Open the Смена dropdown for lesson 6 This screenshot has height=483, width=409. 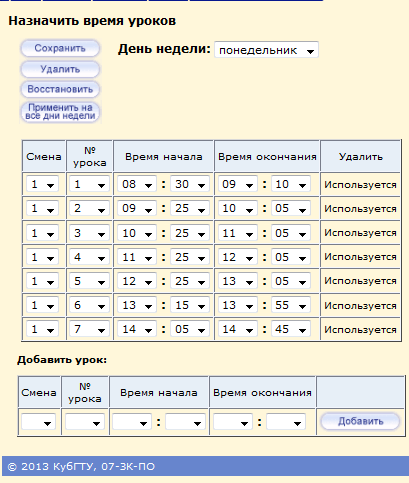pyautogui.click(x=42, y=305)
